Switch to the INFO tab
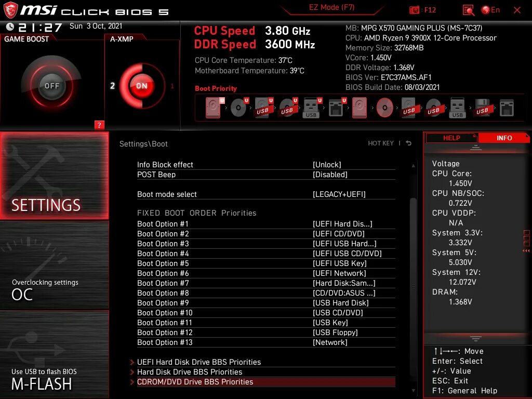The width and height of the screenshot is (532, 399). point(504,138)
